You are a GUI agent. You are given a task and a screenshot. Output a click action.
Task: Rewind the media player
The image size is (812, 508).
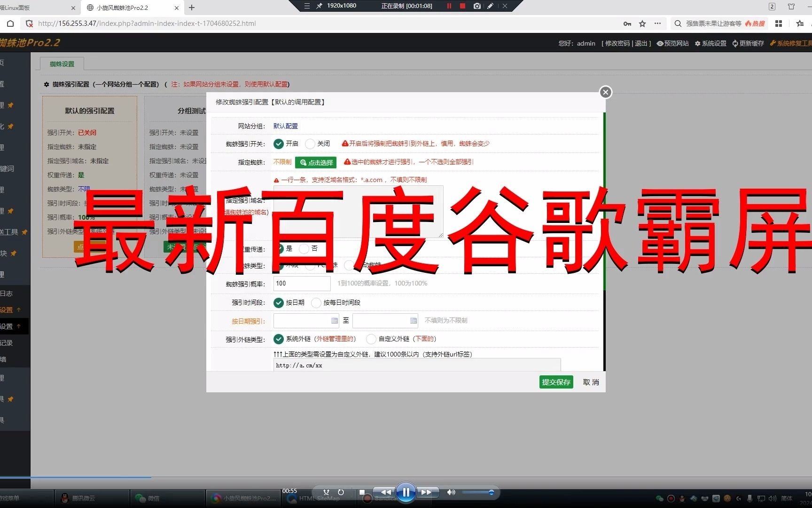point(385,492)
